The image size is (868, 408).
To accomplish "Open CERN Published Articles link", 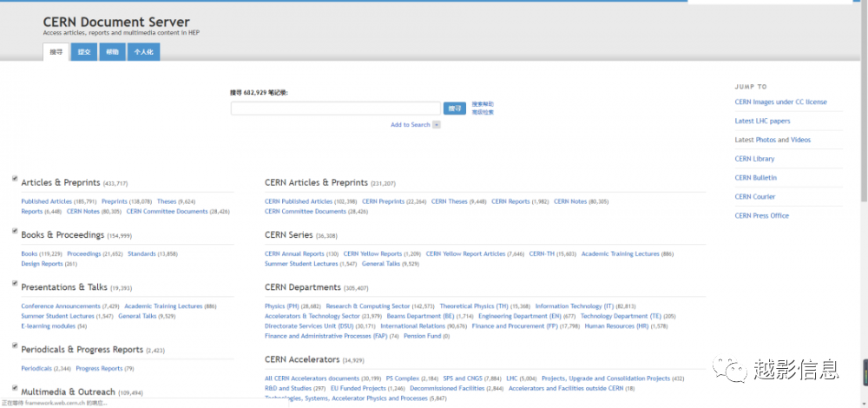I will pyautogui.click(x=299, y=201).
